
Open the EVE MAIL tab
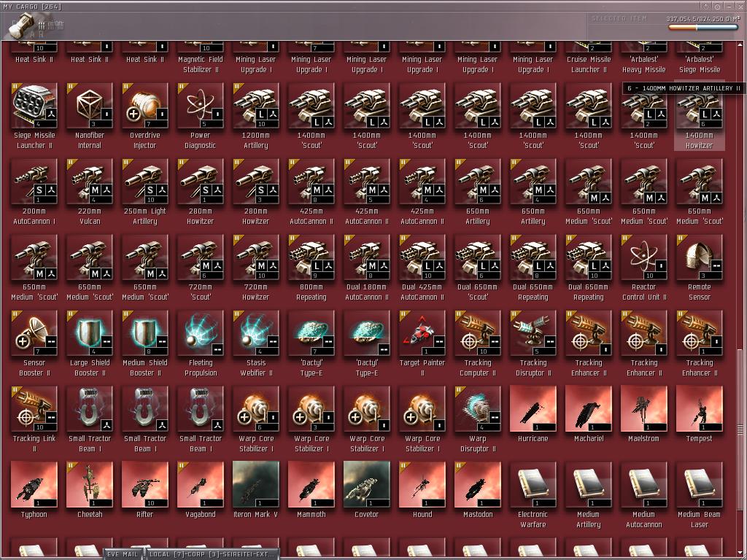point(123,554)
